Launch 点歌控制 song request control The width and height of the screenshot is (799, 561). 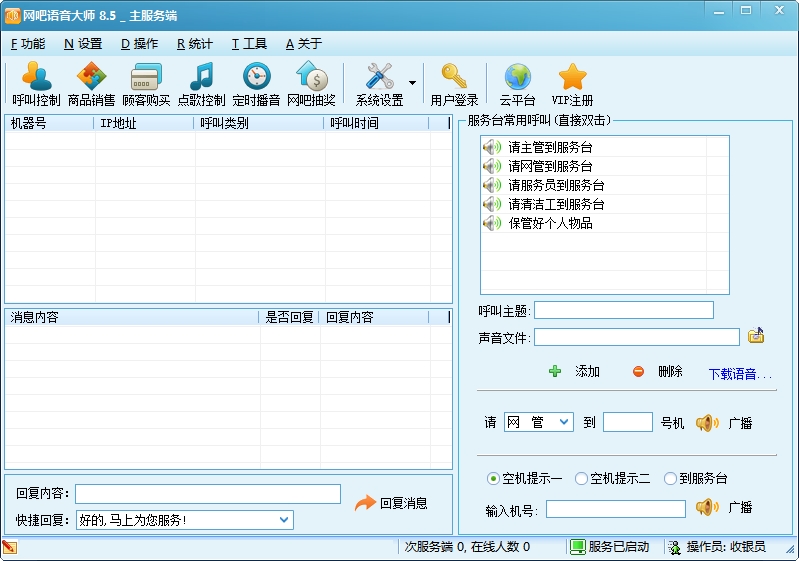point(201,84)
